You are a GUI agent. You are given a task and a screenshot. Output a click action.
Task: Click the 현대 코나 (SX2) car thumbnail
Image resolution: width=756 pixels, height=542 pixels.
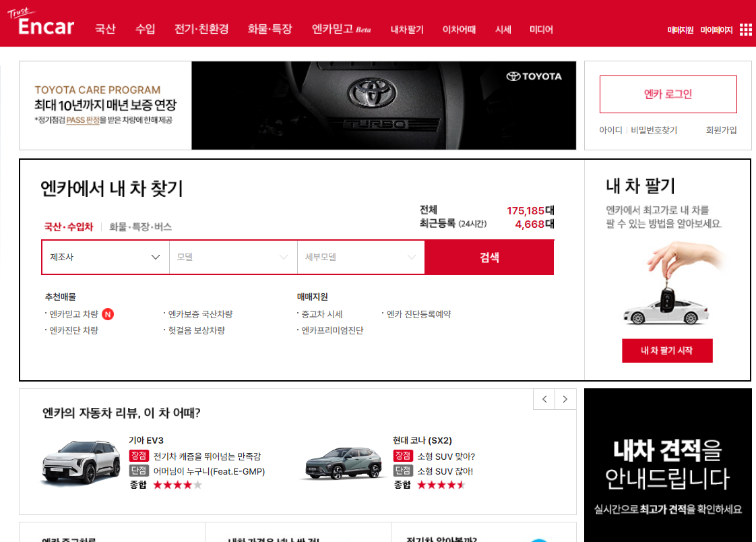[344, 463]
